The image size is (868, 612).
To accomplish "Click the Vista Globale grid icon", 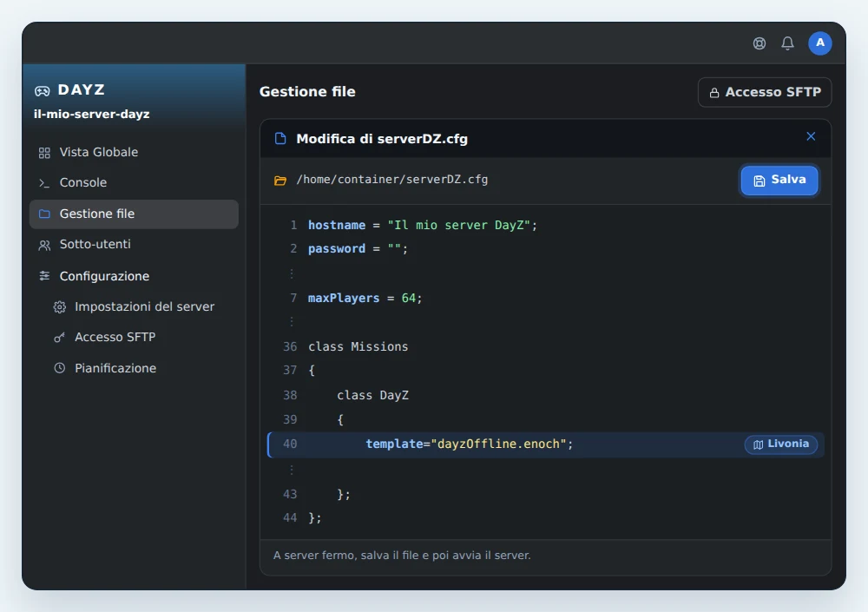I will [x=44, y=153].
